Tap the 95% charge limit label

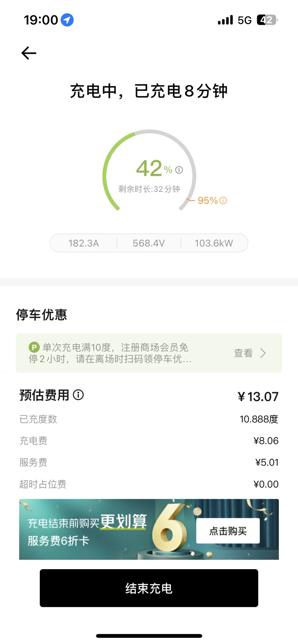(x=207, y=200)
